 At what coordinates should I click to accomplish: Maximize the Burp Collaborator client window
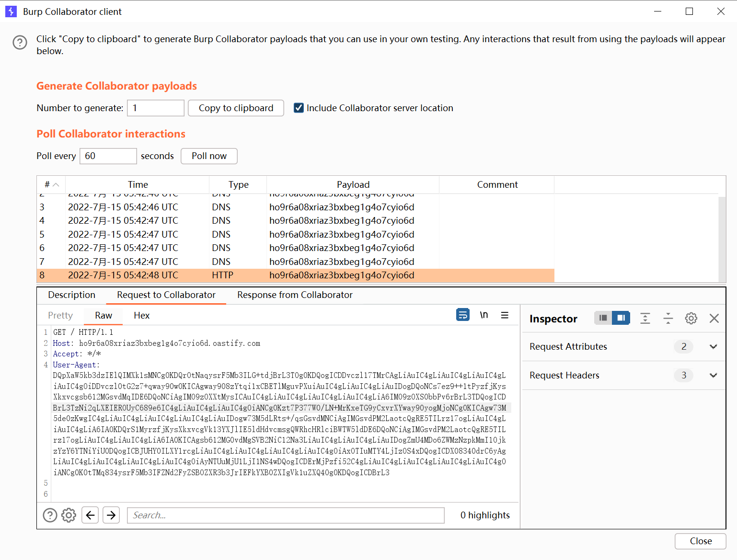pos(689,11)
